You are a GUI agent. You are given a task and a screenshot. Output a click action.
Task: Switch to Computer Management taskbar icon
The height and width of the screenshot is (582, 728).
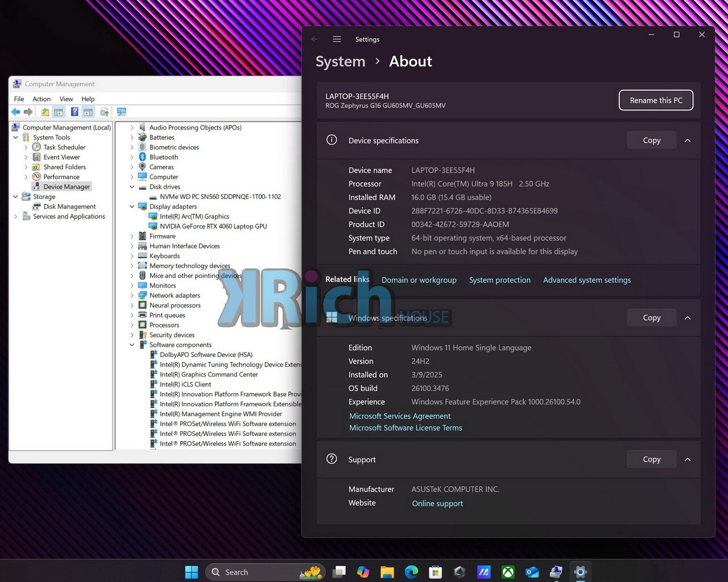[556, 572]
